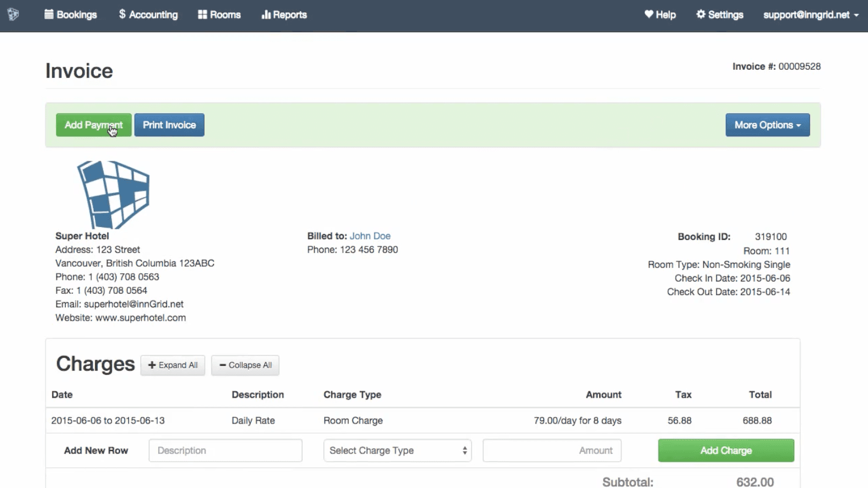Focus the Description input field
Viewport: 868px width, 488px height.
[225, 450]
